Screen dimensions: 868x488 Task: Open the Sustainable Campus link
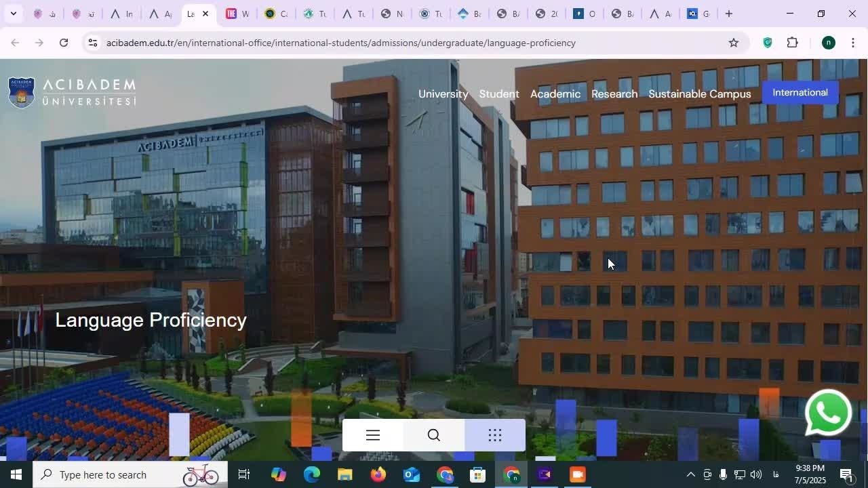pos(699,94)
